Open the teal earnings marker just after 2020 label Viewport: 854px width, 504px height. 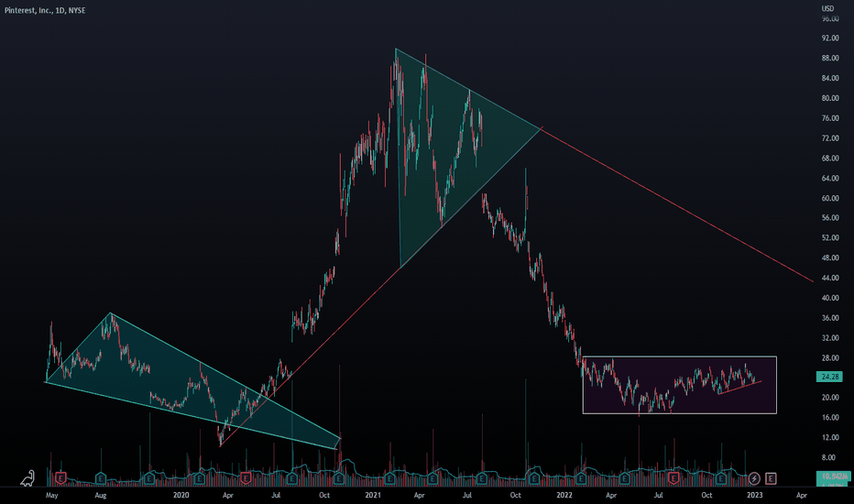(200, 478)
